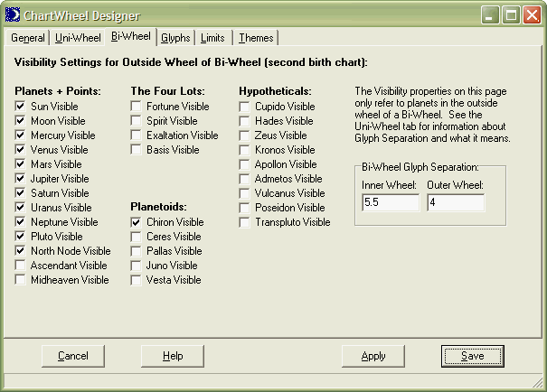Open the Themes tab

256,38
